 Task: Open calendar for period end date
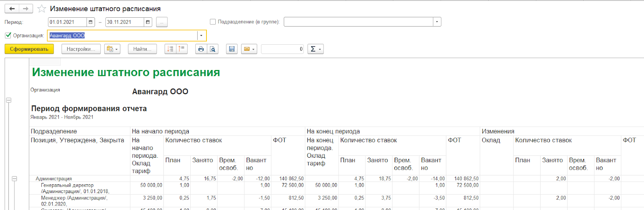coord(148,22)
